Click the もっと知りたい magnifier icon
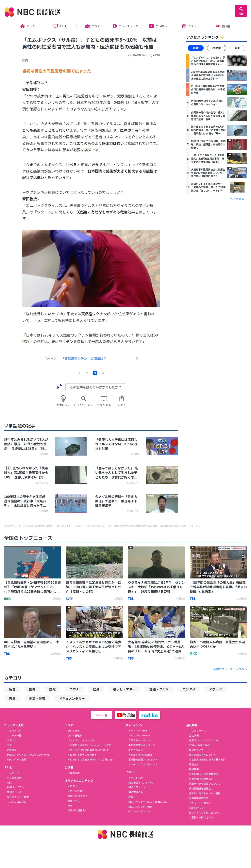 84,399
